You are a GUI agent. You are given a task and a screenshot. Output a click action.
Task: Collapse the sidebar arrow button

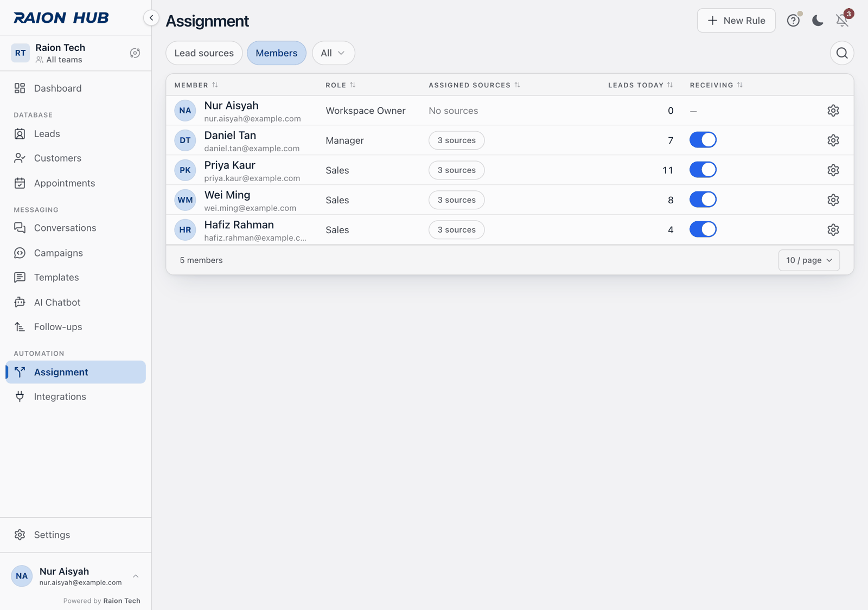[x=151, y=18]
